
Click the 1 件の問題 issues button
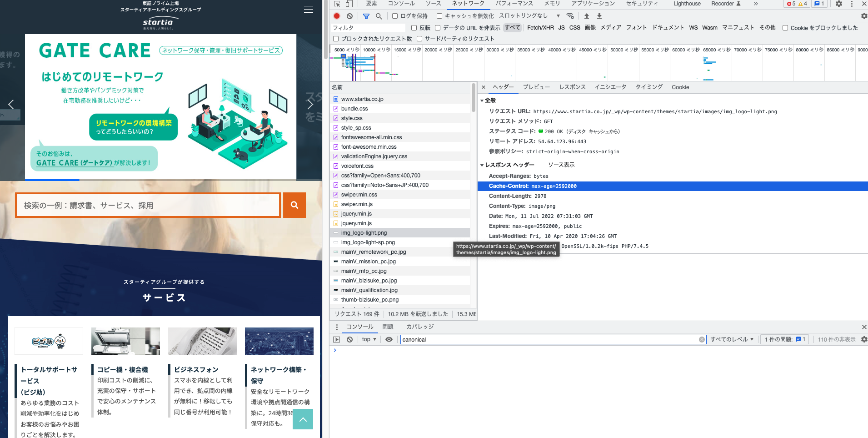(785, 339)
